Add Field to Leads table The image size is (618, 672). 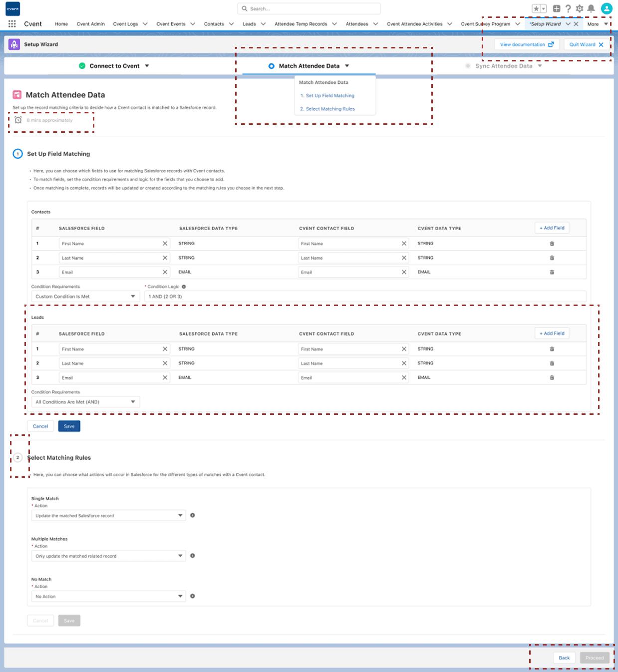click(552, 334)
